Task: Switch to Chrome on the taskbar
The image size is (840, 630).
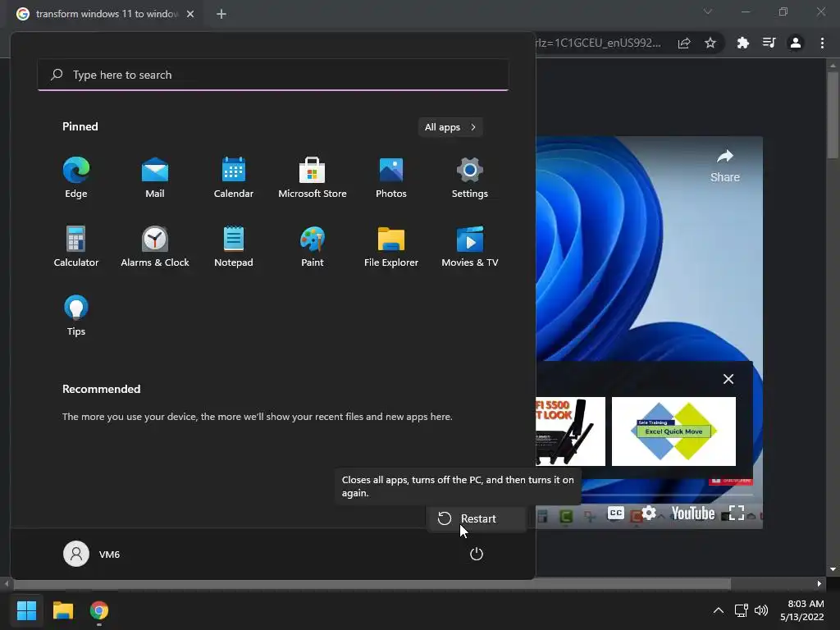Action: (99, 610)
